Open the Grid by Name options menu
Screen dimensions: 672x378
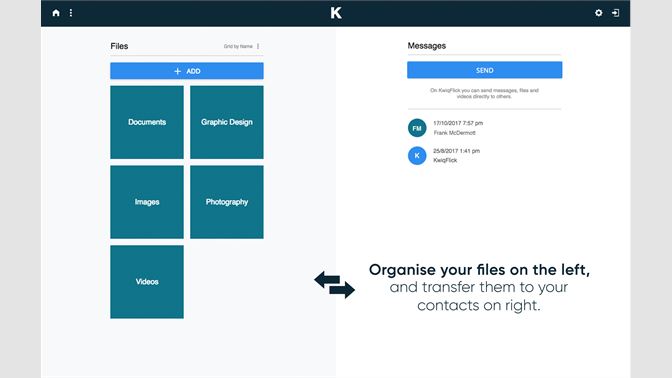258,46
